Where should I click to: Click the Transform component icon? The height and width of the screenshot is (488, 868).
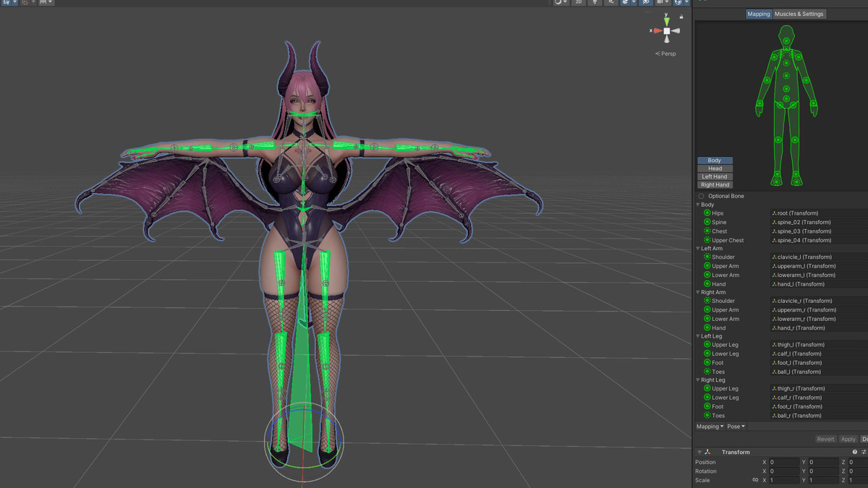coord(708,452)
